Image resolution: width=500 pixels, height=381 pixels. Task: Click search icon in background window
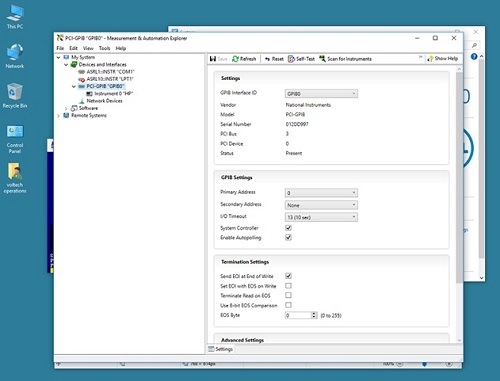click(474, 45)
